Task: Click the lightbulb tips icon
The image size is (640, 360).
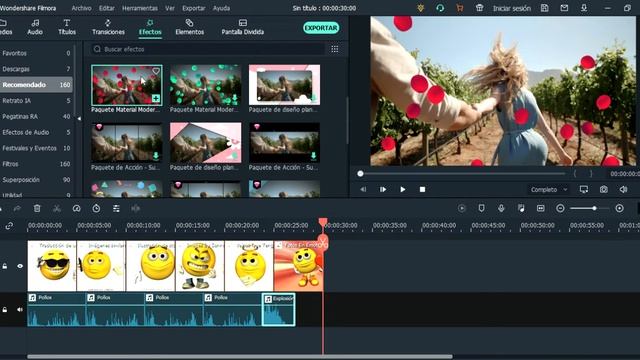Action: pos(420,8)
